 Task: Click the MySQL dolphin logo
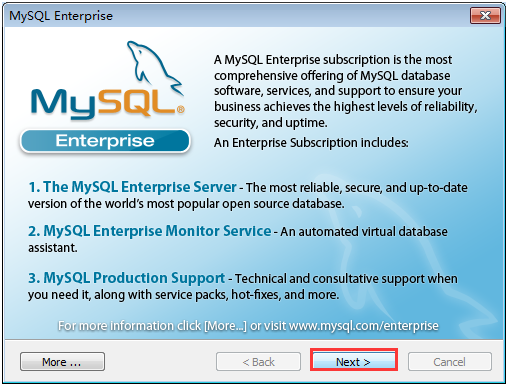[x=107, y=80]
